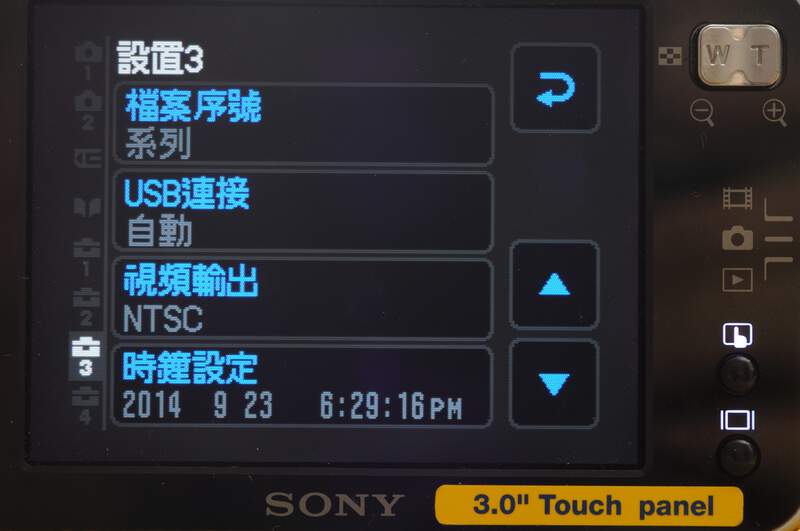Open the USB連接 setting

click(x=303, y=212)
